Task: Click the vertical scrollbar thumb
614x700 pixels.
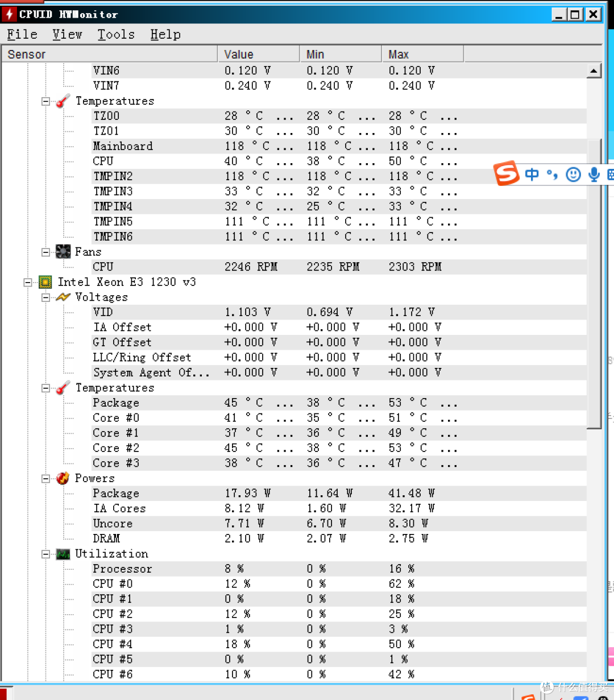Action: click(594, 283)
